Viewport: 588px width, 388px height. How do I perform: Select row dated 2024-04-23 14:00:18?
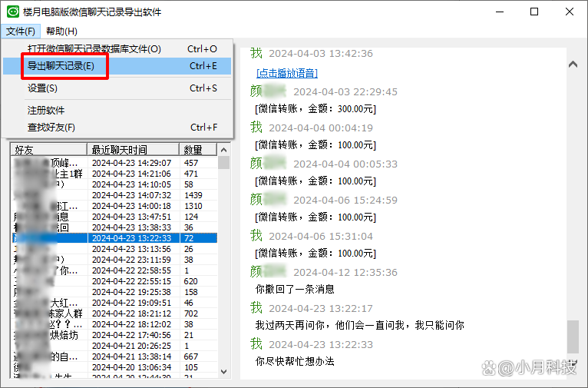[114, 206]
